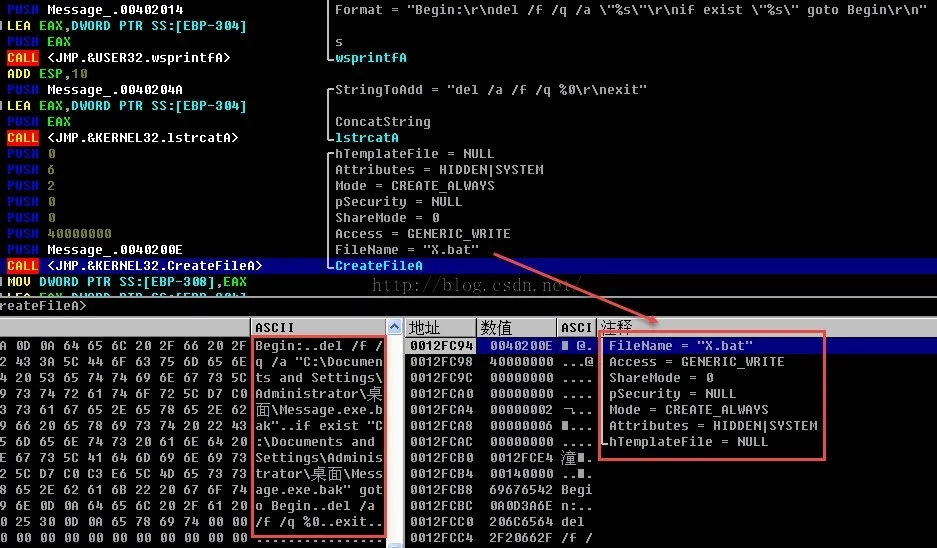Select stack address 0012FCC4
Screen dimensions: 937x548
click(x=441, y=538)
